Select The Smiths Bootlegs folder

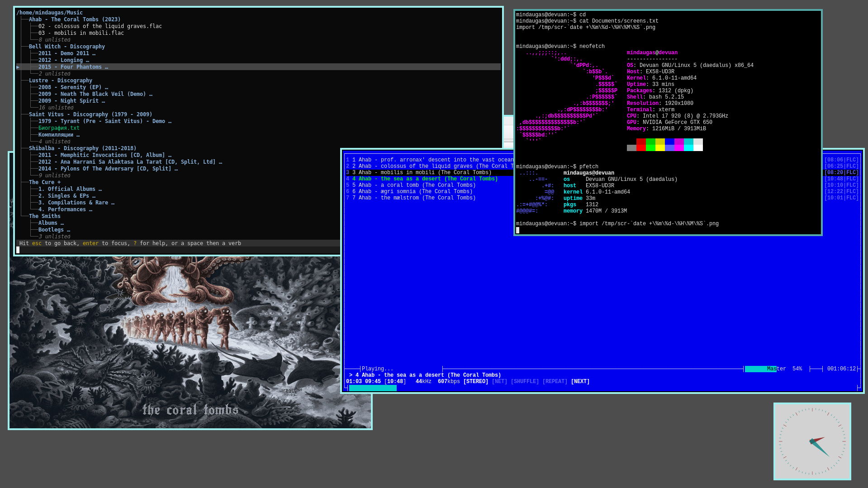[x=54, y=230]
